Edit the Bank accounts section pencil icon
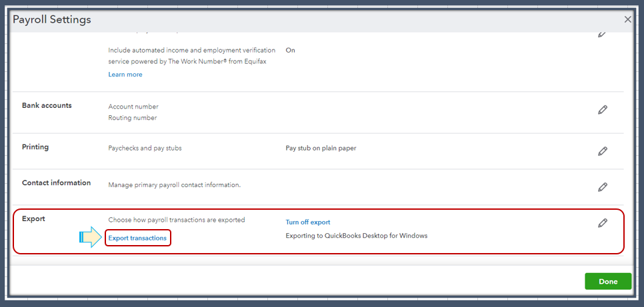This screenshot has width=644, height=307. pos(602,110)
